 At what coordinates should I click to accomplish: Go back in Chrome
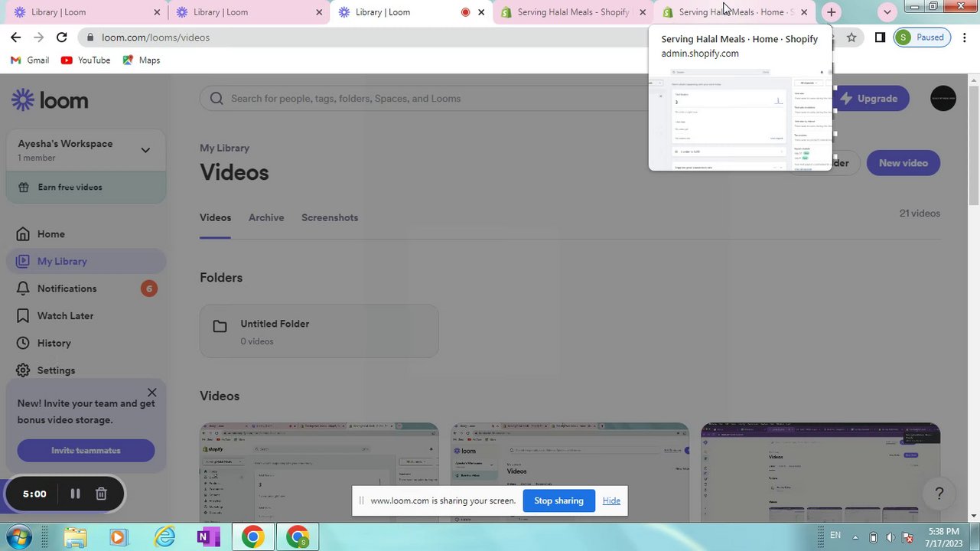(x=15, y=37)
